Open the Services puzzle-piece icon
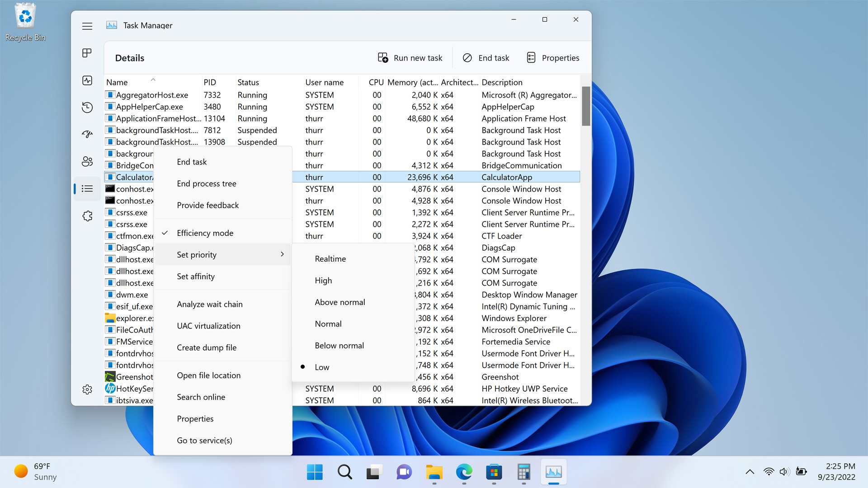This screenshot has height=488, width=868. (87, 216)
